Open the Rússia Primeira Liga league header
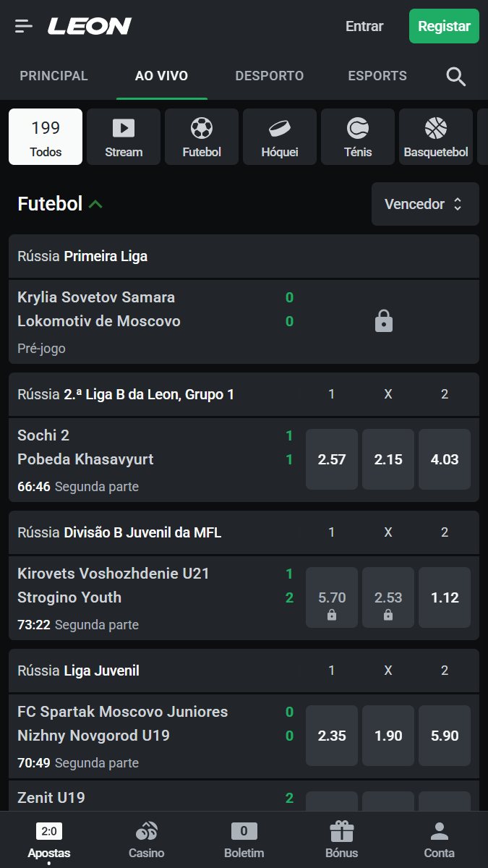The width and height of the screenshot is (488, 868). pos(244,256)
